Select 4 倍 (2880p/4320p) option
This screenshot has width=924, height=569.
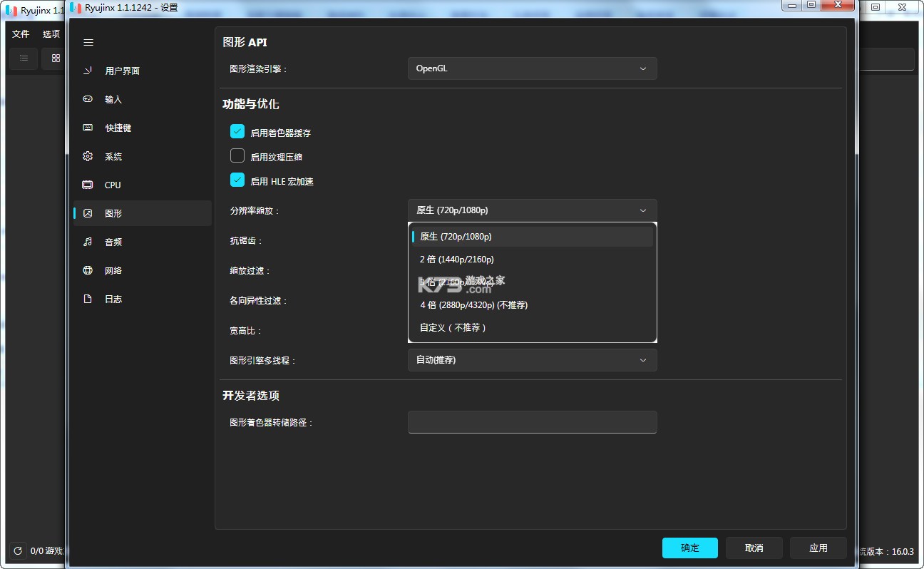tap(533, 304)
